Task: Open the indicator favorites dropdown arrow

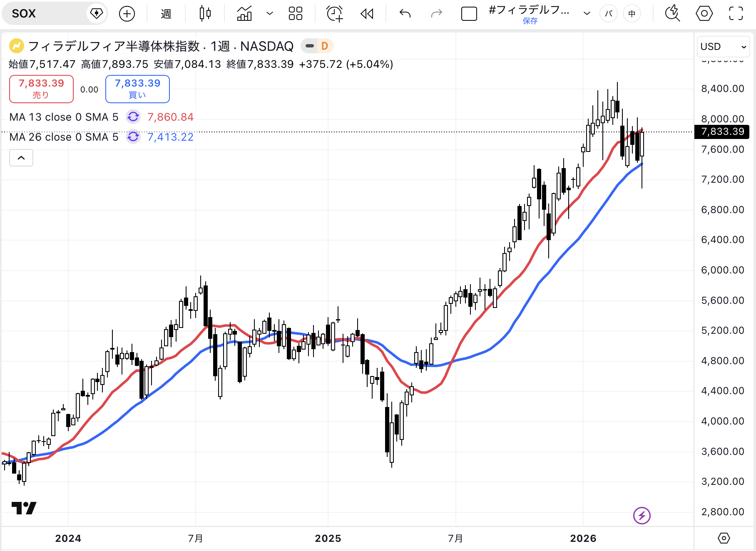Action: pyautogui.click(x=270, y=14)
